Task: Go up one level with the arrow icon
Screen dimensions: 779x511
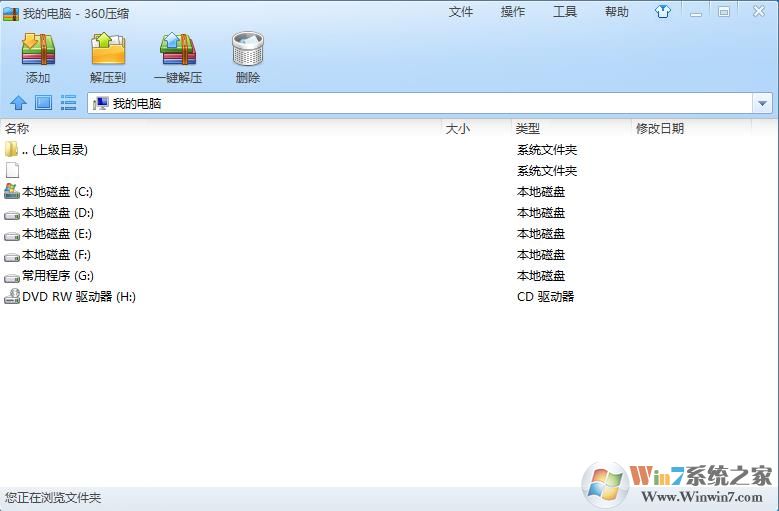Action: point(18,103)
